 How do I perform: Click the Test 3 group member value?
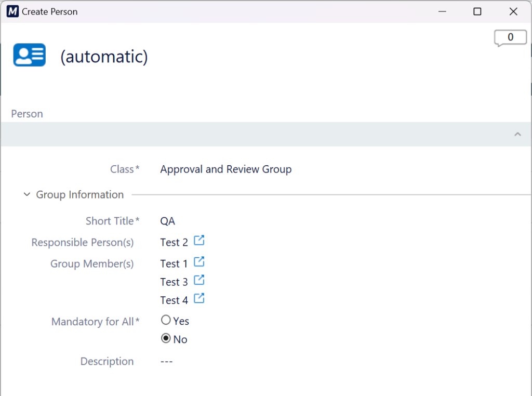174,282
